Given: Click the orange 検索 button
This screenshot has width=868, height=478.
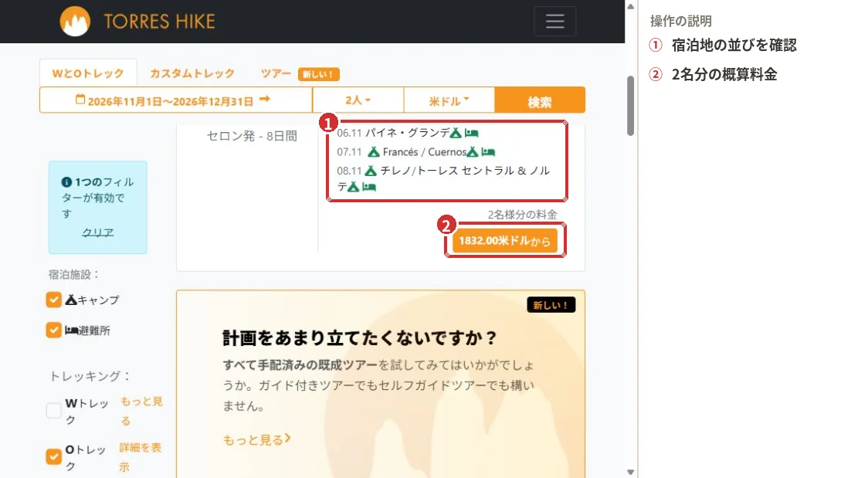Looking at the screenshot, I should pos(540,100).
